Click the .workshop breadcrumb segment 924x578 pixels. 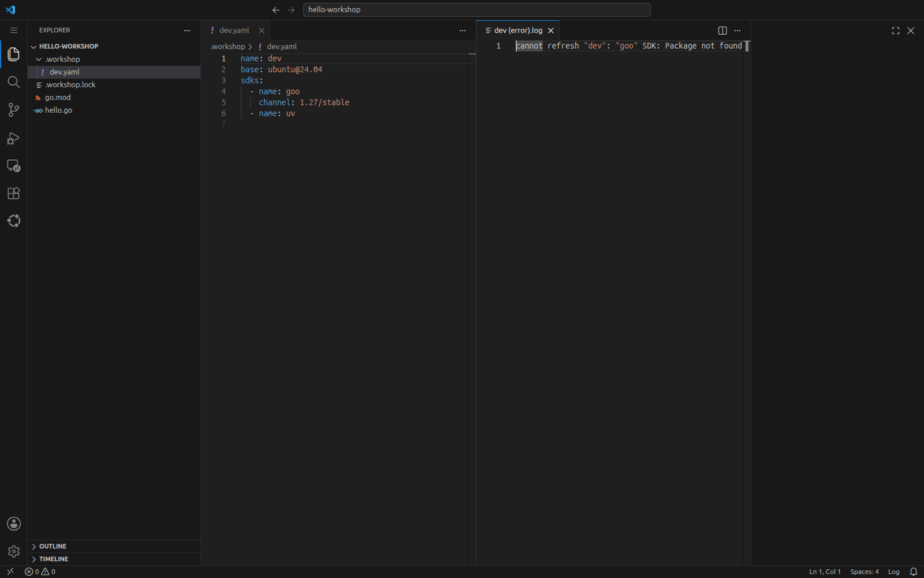[x=228, y=46]
